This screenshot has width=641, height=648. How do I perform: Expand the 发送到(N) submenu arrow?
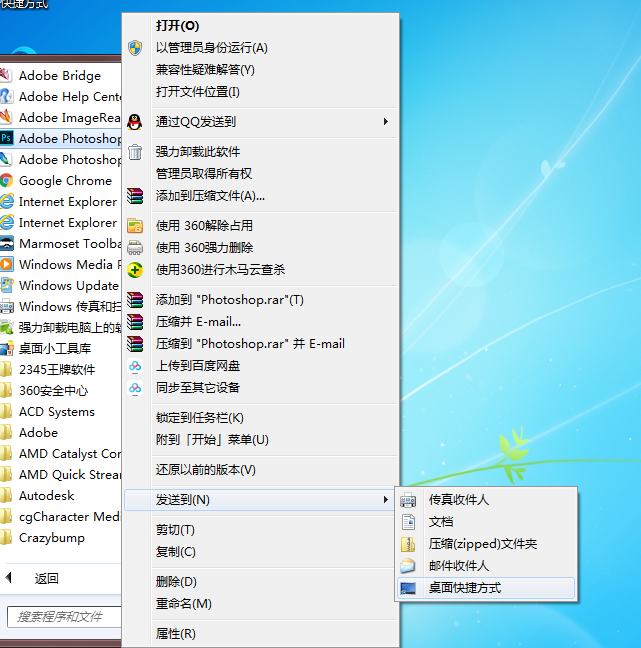[386, 500]
